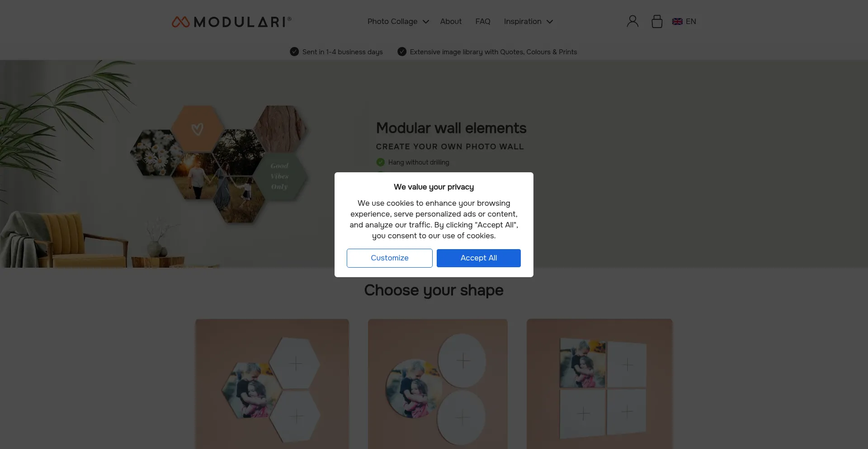The image size is (868, 449).
Task: Click the green check next to Hang without drilling
Action: point(381,162)
